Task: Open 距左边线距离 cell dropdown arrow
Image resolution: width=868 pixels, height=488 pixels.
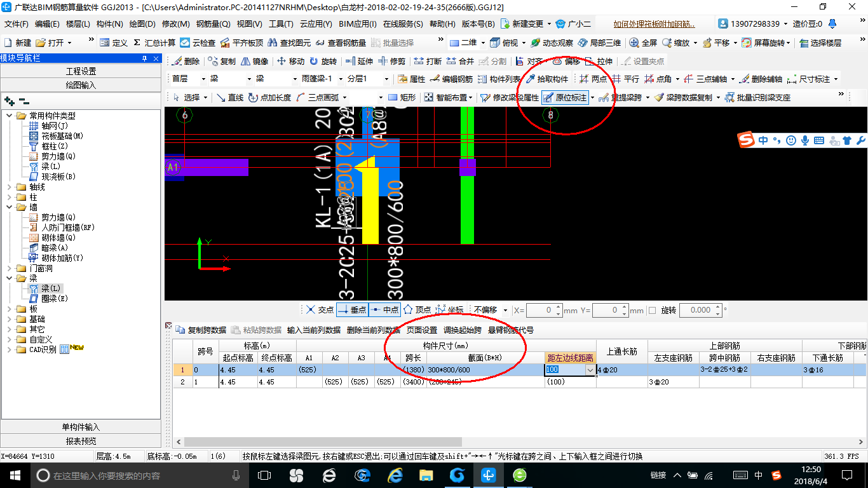Action: tap(590, 370)
